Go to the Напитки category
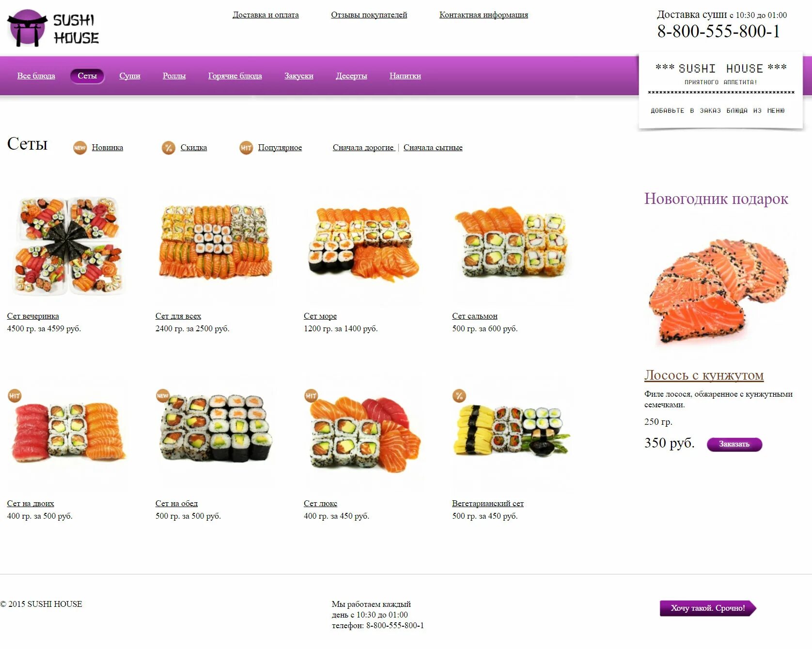This screenshot has height=649, width=812. coord(405,76)
